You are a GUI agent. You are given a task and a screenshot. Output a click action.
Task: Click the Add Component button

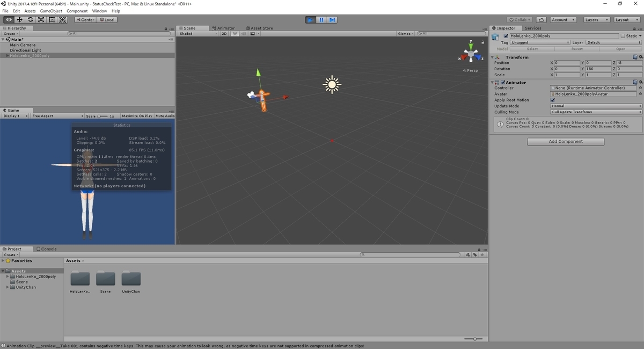tap(566, 142)
